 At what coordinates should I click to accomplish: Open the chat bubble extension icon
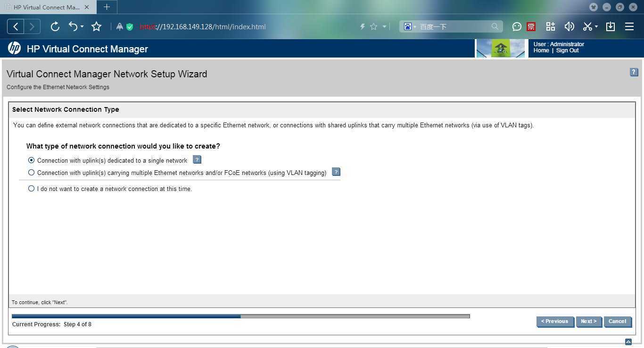517,27
